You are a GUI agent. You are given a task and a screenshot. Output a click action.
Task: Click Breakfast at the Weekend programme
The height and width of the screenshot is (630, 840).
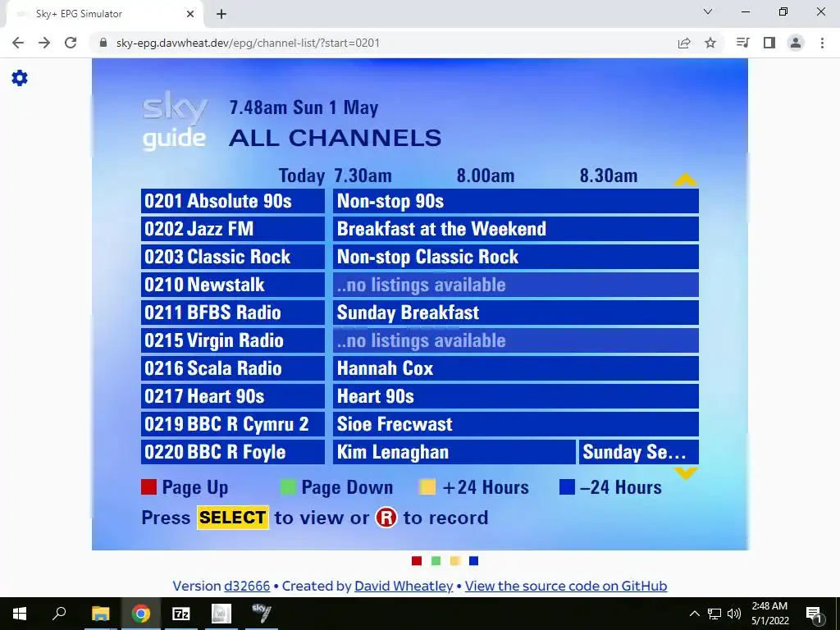click(x=516, y=229)
